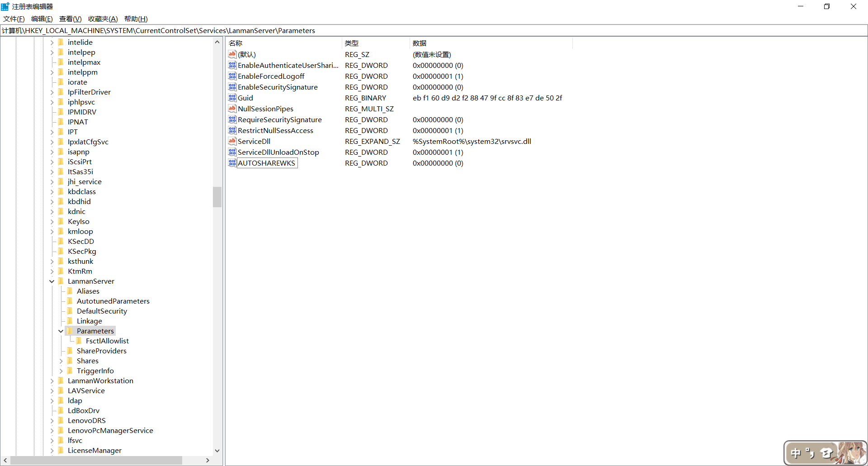Viewport: 868px width, 466px height.
Task: Click the kbdclass folder icon
Action: 61,191
